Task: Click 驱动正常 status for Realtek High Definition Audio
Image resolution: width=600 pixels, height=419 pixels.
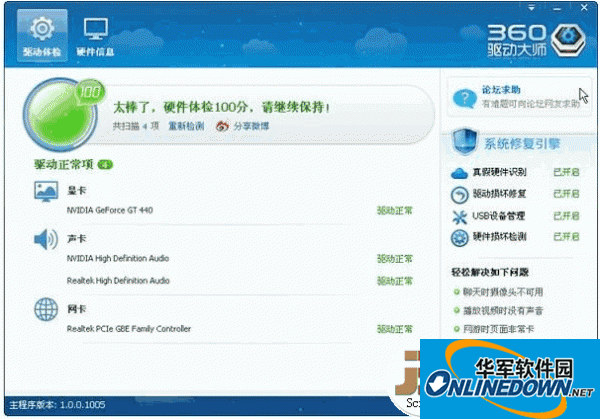Action: tap(395, 281)
